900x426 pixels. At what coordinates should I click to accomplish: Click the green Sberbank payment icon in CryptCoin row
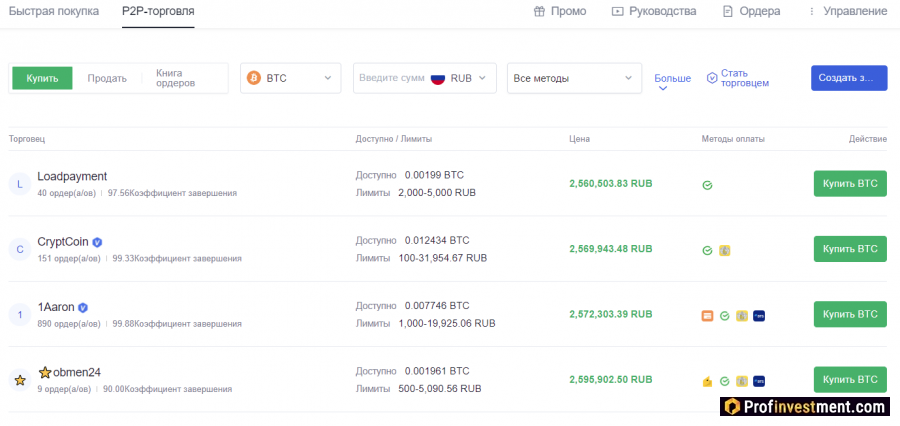[x=708, y=250]
